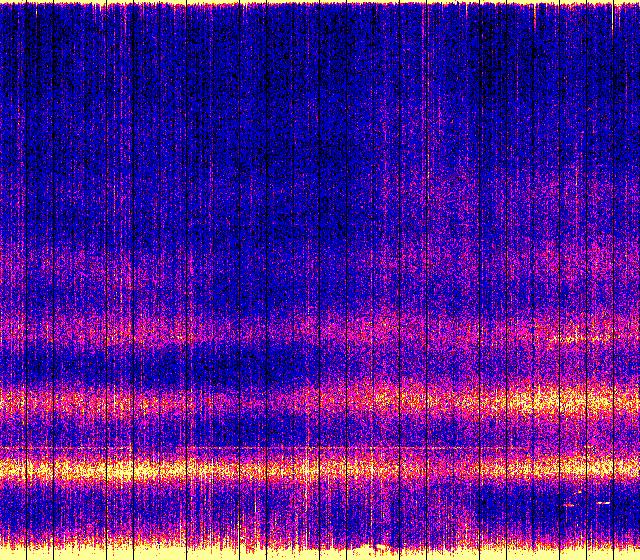Image resolution: width=640 pixels, height=560 pixels.
Task: Click the bright yellow patch on upper band's right end
Action: tap(575, 337)
